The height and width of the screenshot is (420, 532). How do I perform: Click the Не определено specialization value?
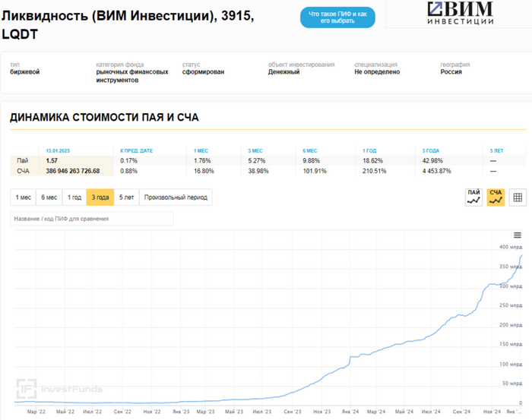pyautogui.click(x=377, y=72)
